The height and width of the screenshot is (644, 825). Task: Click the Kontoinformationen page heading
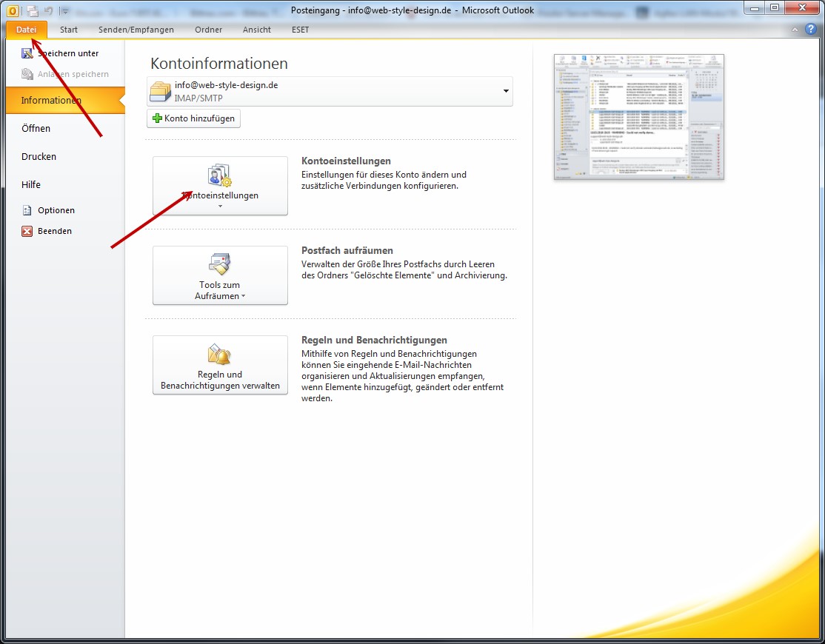[x=219, y=64]
